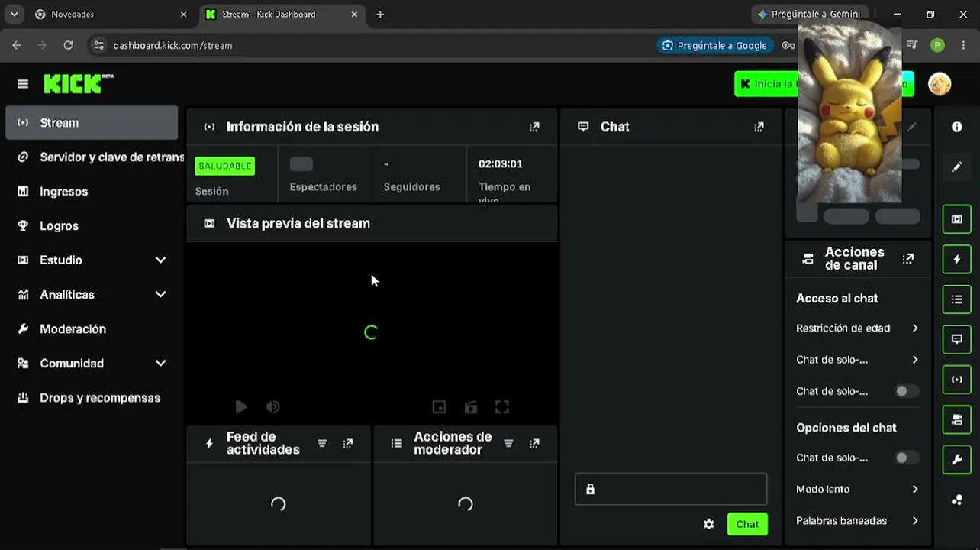This screenshot has height=550, width=980.
Task: Toggle chat panel icon in right rail
Action: (957, 339)
